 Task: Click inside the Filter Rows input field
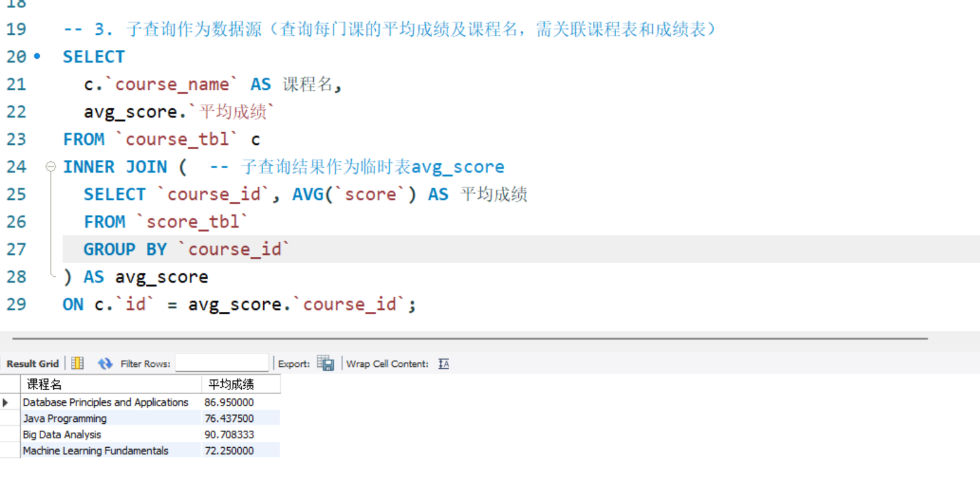tap(222, 364)
